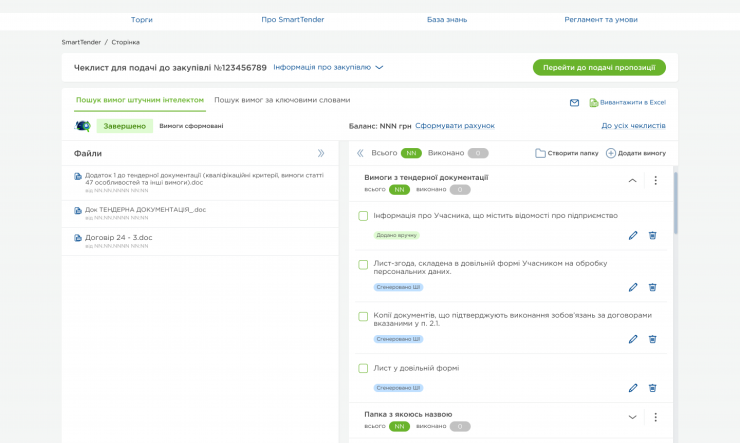Delete the Лист у довільній формі requirement

(652, 388)
